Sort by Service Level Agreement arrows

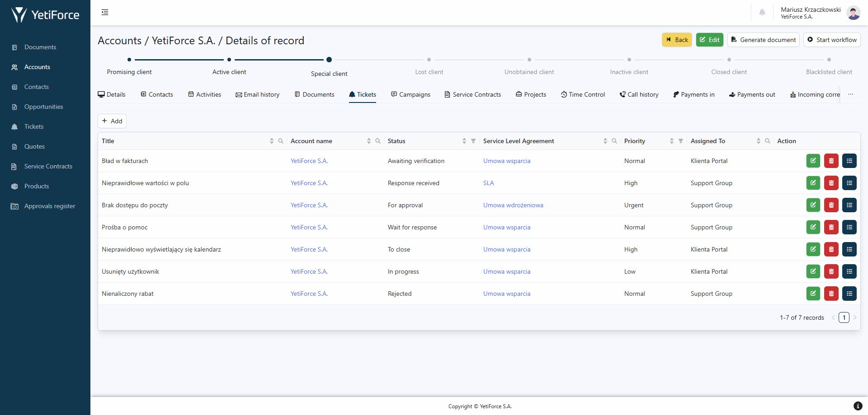(605, 141)
